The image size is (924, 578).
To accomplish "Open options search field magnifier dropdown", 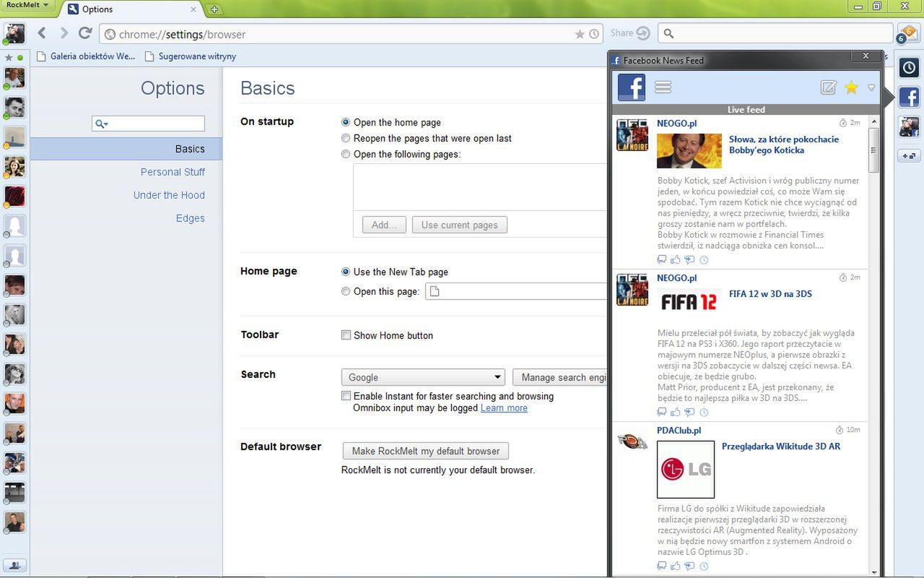I will [102, 124].
